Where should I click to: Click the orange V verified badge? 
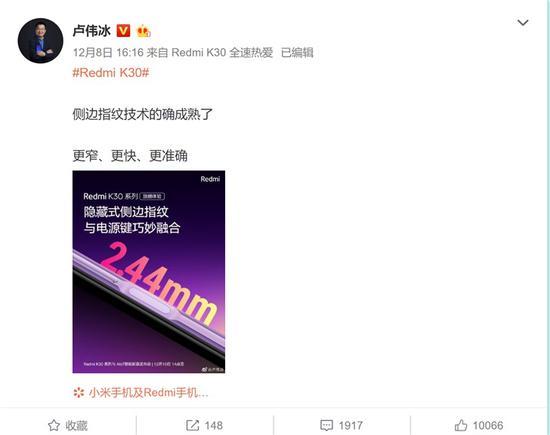[x=123, y=31]
